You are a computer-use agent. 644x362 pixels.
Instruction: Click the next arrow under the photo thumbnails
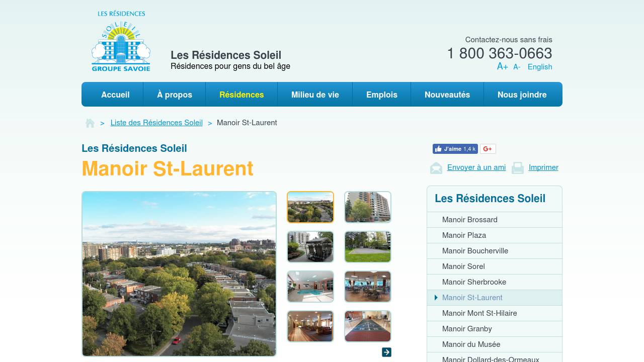386,352
